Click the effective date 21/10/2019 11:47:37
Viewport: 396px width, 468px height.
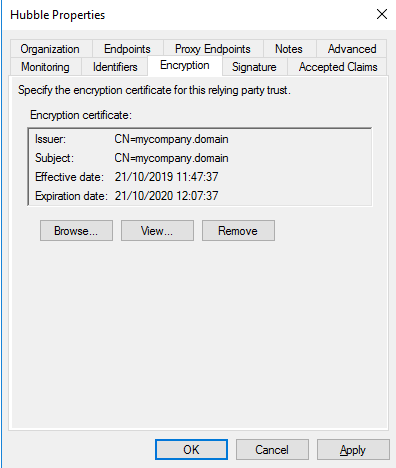(x=166, y=177)
